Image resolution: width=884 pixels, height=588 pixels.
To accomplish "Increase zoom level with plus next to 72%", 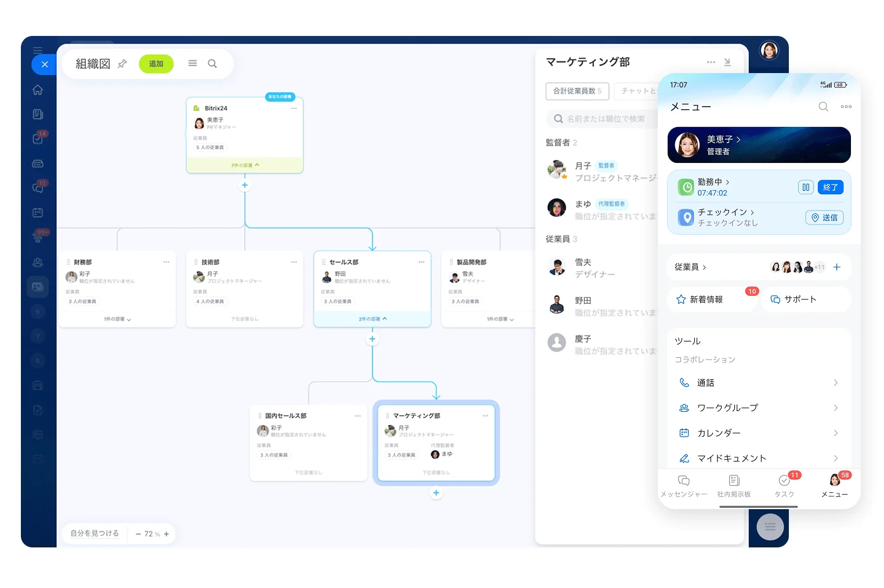I will pyautogui.click(x=166, y=534).
